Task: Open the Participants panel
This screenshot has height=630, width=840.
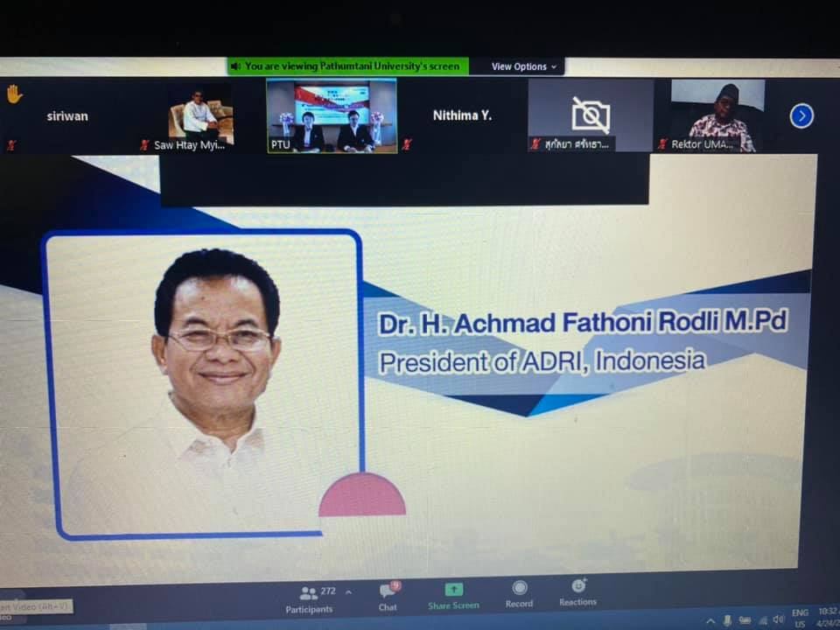Action: (309, 598)
